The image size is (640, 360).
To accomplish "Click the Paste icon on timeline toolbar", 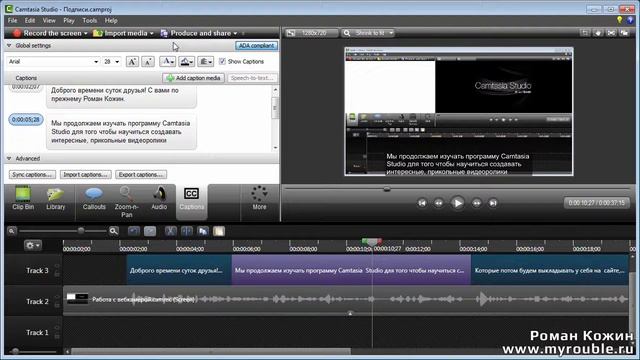I will (219, 231).
